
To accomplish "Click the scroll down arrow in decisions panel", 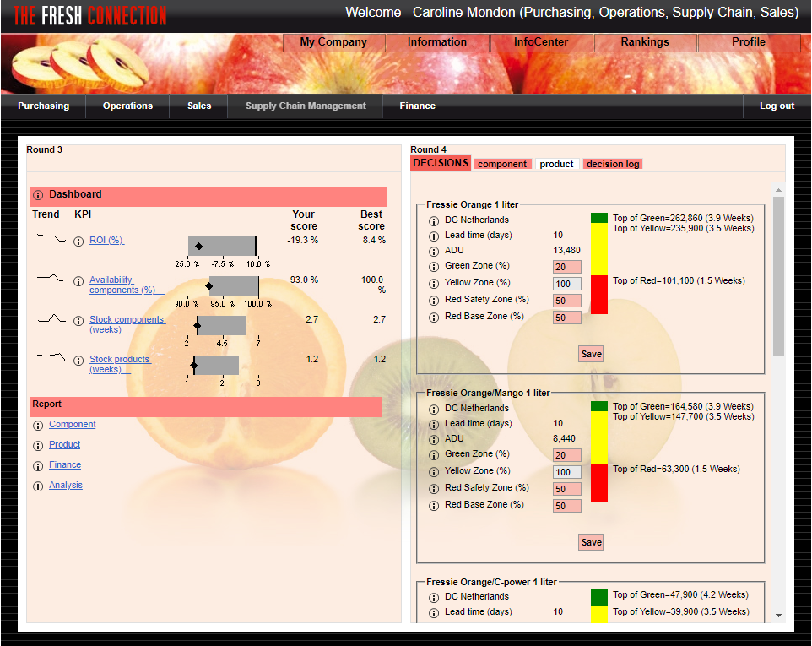I will click(778, 616).
